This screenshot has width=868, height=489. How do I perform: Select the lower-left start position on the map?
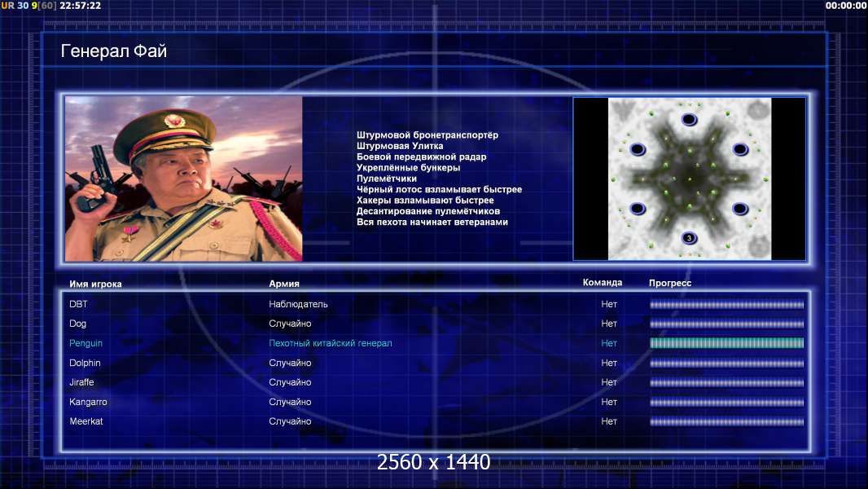(638, 209)
